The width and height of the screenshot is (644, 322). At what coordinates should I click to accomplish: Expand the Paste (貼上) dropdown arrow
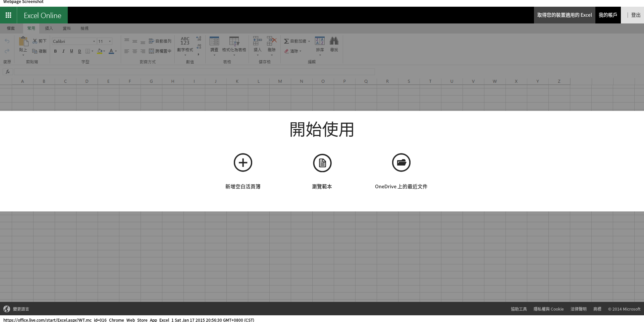pos(23,55)
